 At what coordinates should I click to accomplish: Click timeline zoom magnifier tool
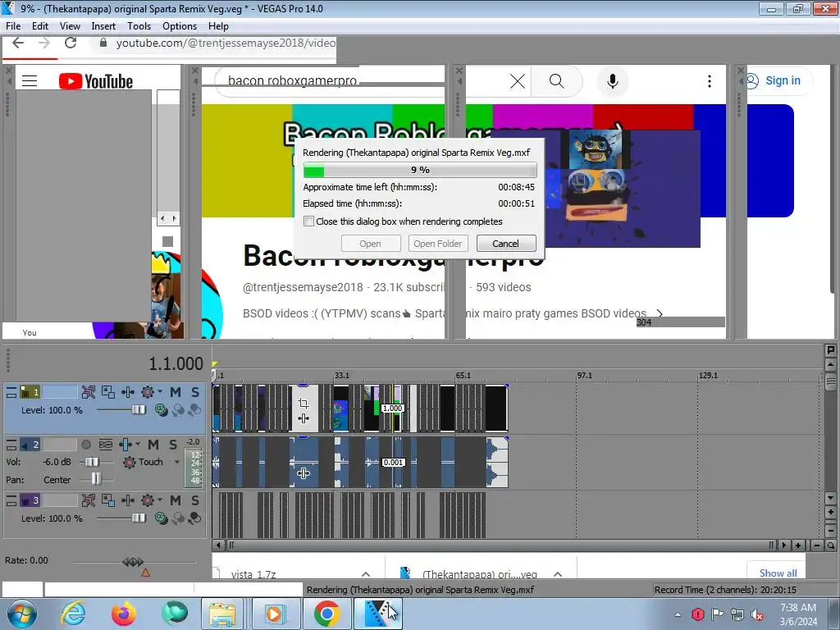pyautogui.click(x=830, y=546)
